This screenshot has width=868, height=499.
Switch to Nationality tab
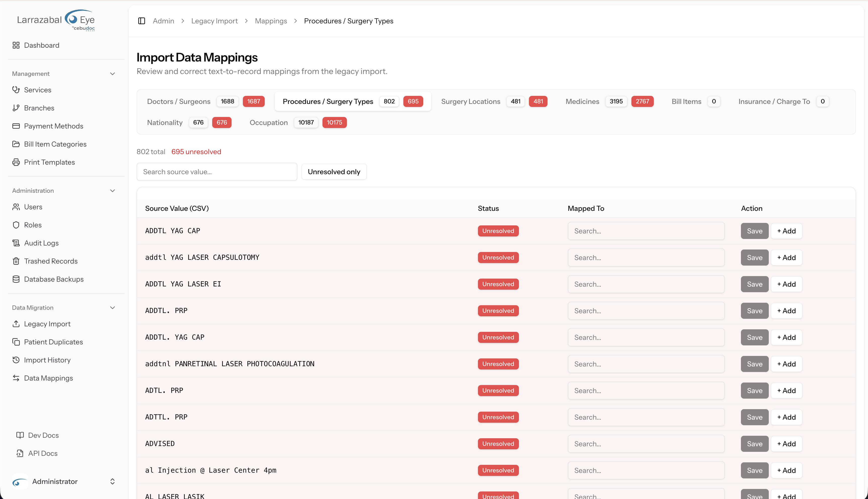click(x=189, y=122)
